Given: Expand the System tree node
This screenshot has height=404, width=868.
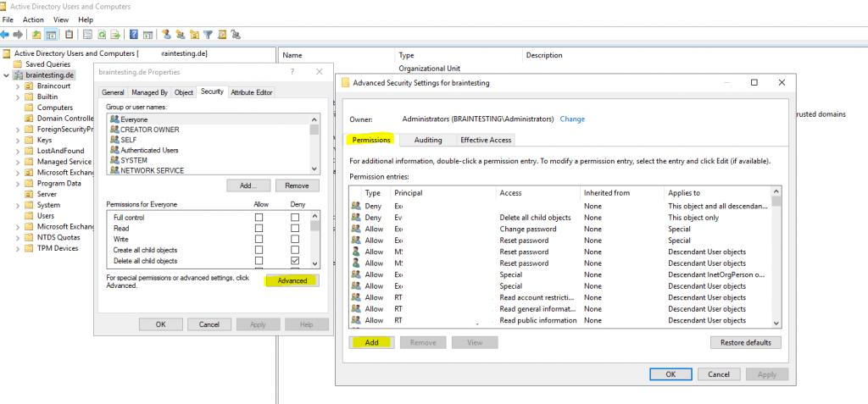Looking at the screenshot, I should (x=17, y=205).
